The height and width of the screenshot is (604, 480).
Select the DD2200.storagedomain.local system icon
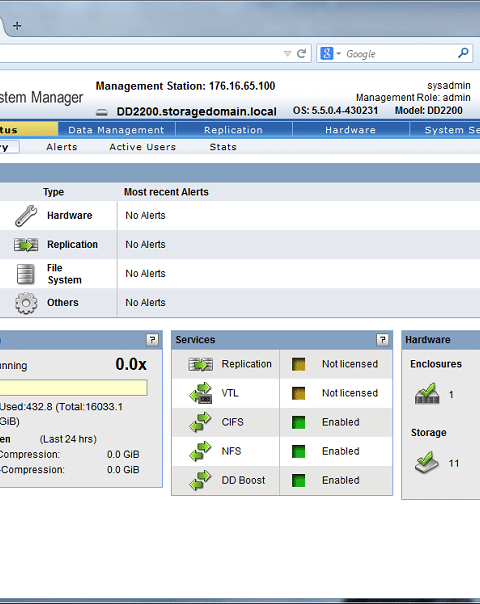point(102,112)
